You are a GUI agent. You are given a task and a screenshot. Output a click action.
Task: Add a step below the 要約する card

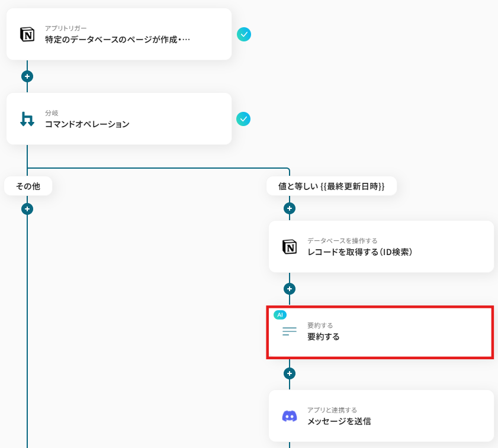tap(290, 373)
